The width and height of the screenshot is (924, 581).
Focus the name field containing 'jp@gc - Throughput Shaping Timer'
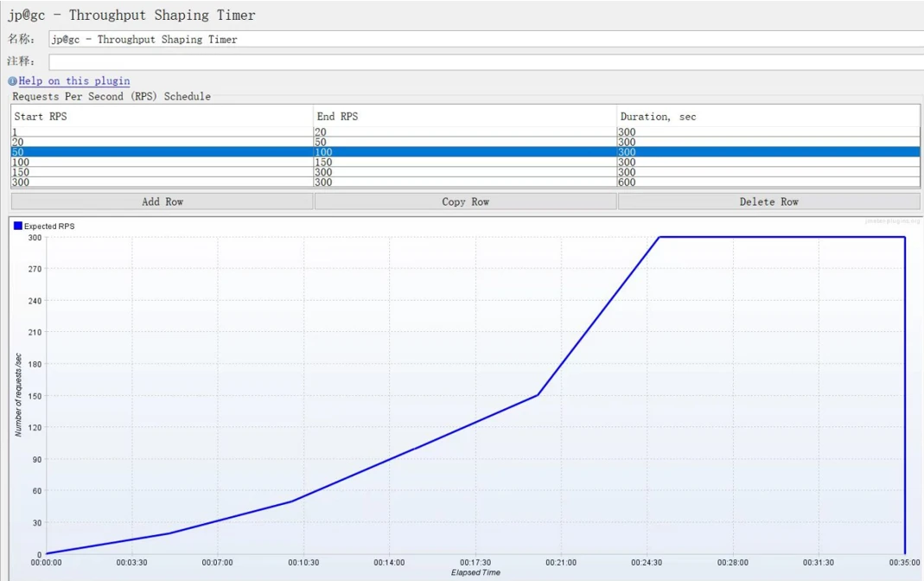tap(484, 40)
